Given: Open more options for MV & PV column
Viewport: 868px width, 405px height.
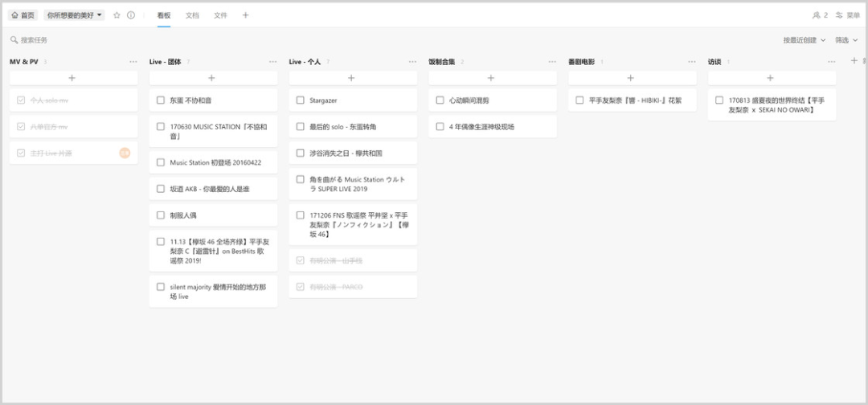Looking at the screenshot, I should 133,62.
